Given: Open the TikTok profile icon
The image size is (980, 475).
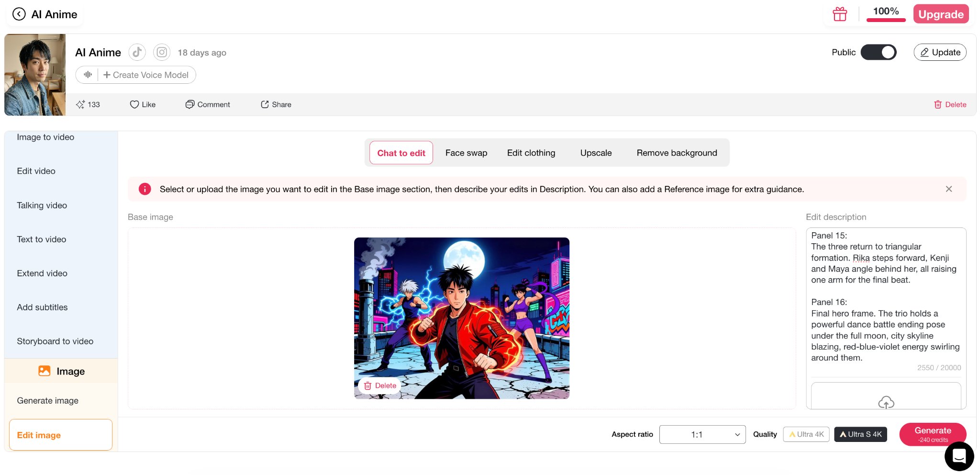Looking at the screenshot, I should point(137,52).
